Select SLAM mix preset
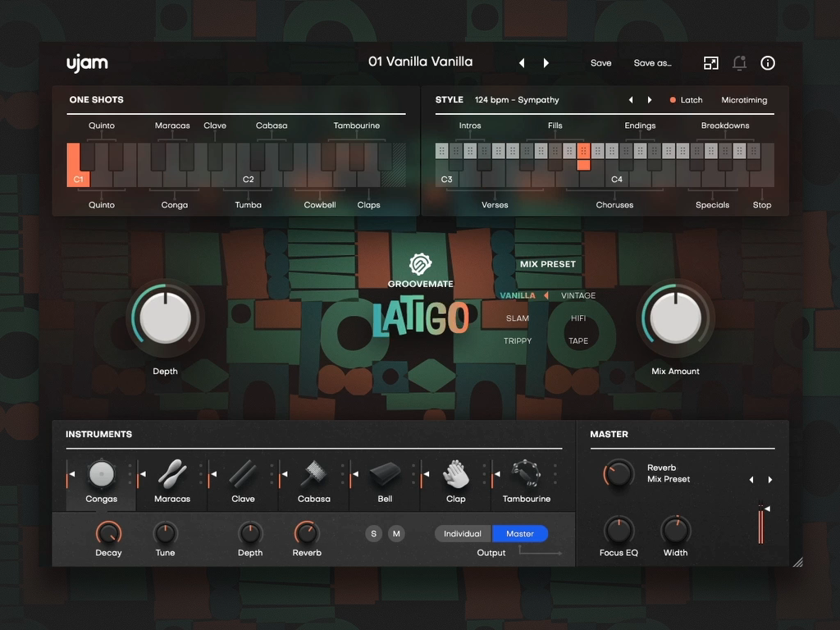The image size is (840, 630). pyautogui.click(x=518, y=318)
